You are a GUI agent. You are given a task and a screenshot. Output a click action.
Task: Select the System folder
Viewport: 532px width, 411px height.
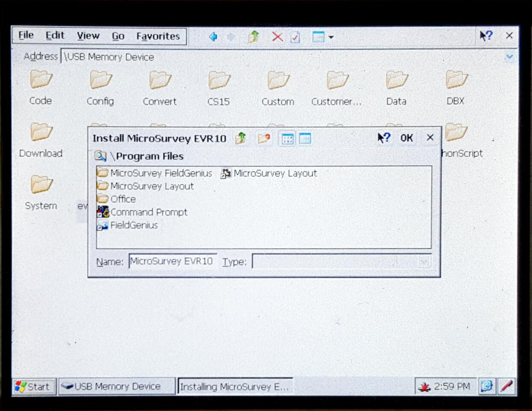click(41, 193)
